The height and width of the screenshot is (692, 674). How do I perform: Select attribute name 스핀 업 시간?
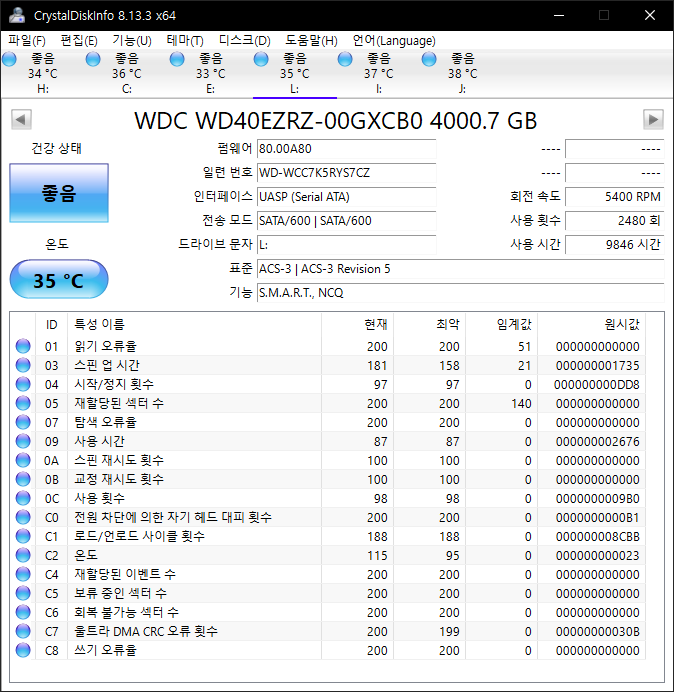click(107, 365)
